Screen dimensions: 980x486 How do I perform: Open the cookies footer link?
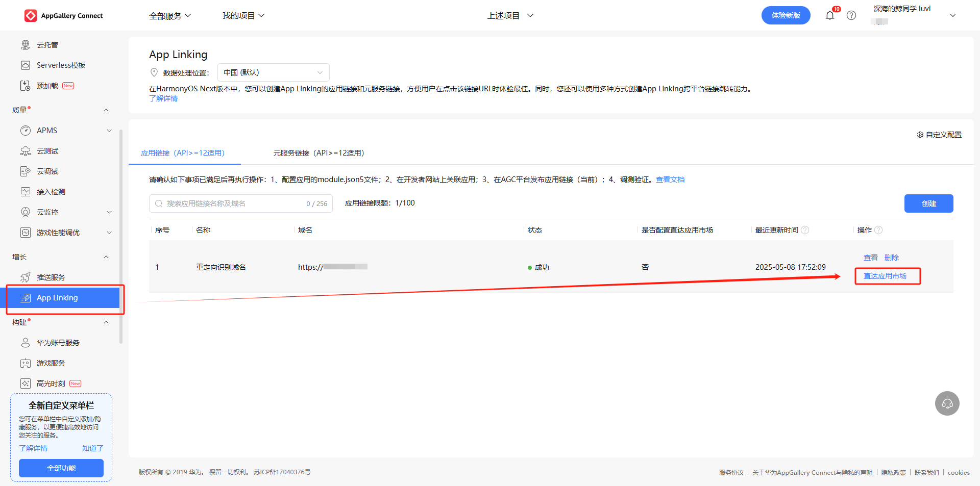(x=959, y=473)
